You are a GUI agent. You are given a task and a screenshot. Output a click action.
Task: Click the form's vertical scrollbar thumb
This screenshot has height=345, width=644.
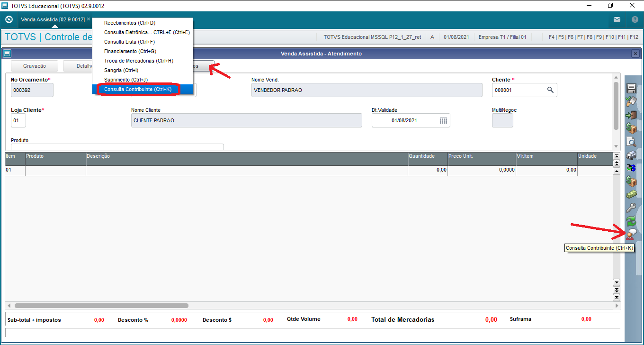pyautogui.click(x=616, y=106)
